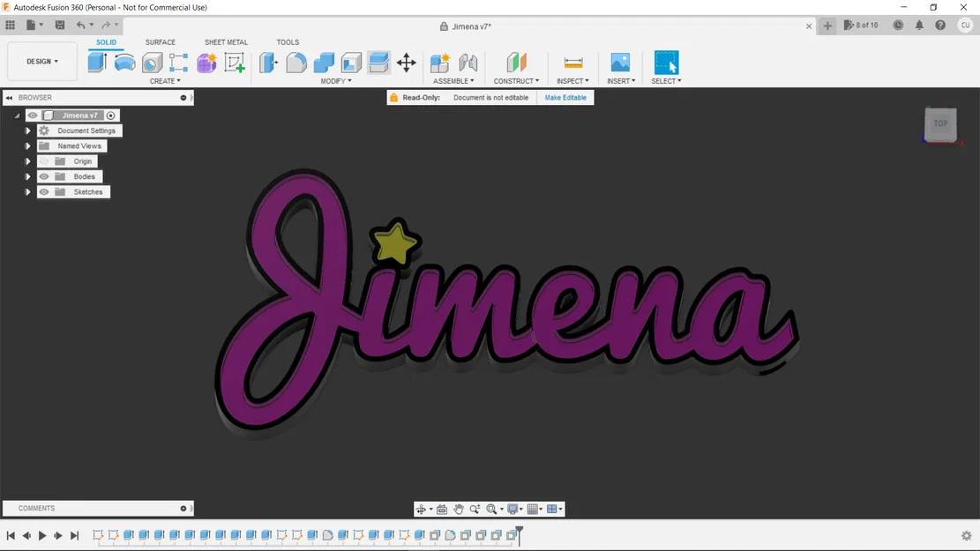Select the Pan tool in navigation bar
Image resolution: width=980 pixels, height=551 pixels.
tap(458, 509)
